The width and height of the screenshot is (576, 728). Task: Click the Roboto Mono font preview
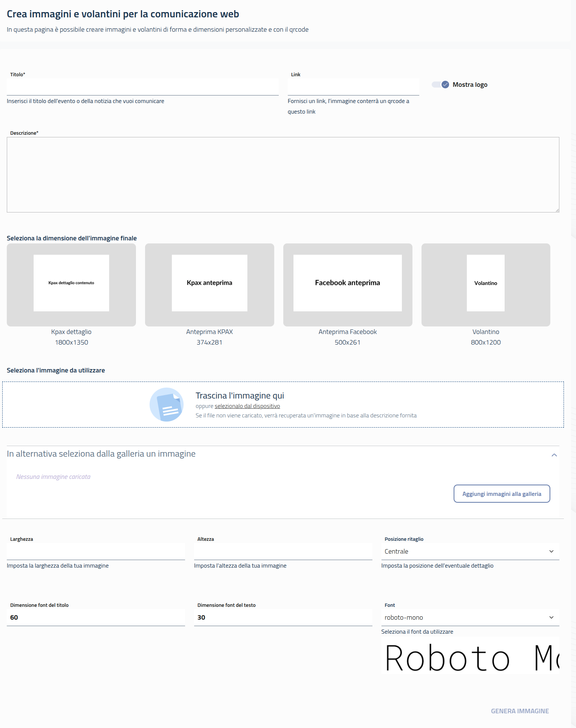pos(470,657)
